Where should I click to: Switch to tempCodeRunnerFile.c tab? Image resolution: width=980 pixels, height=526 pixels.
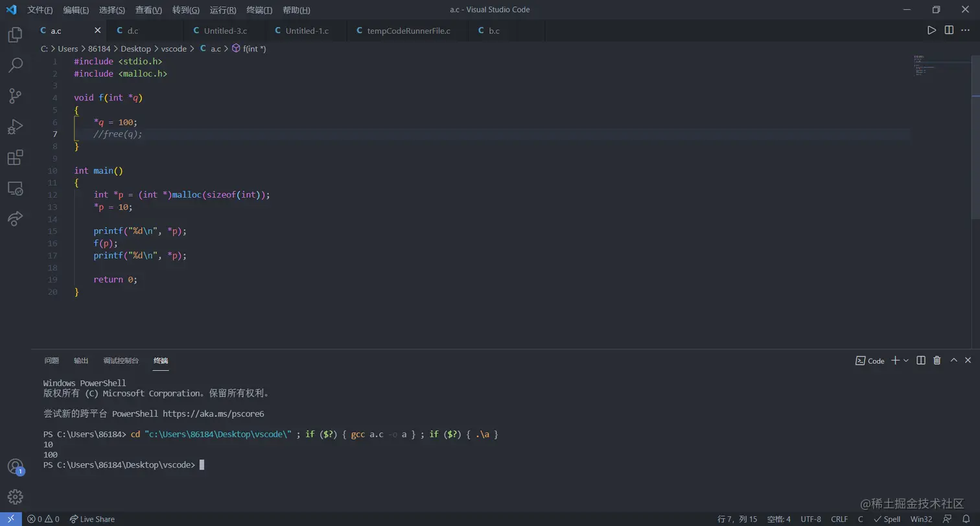click(408, 30)
